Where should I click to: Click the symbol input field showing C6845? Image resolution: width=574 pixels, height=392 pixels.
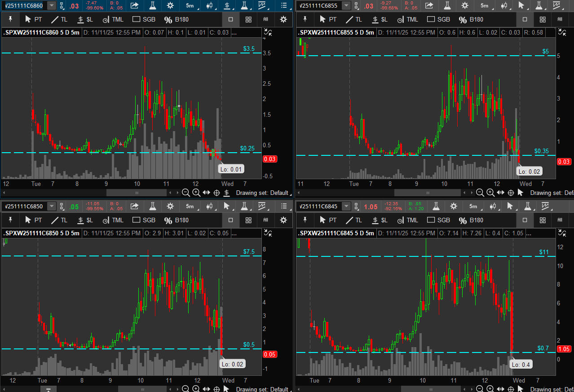coord(318,206)
